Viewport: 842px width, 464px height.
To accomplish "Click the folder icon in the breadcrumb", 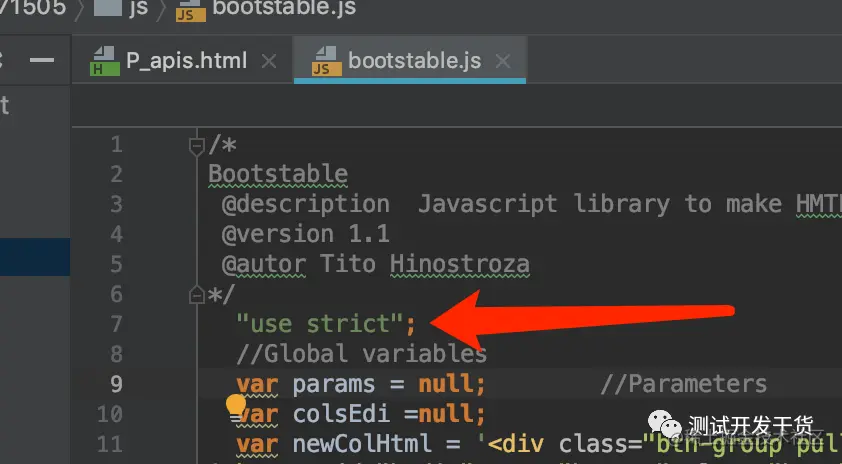I will (x=107, y=7).
